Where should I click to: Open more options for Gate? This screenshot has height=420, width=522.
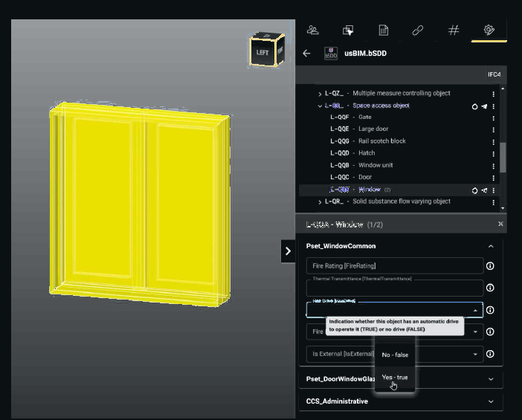coord(493,118)
